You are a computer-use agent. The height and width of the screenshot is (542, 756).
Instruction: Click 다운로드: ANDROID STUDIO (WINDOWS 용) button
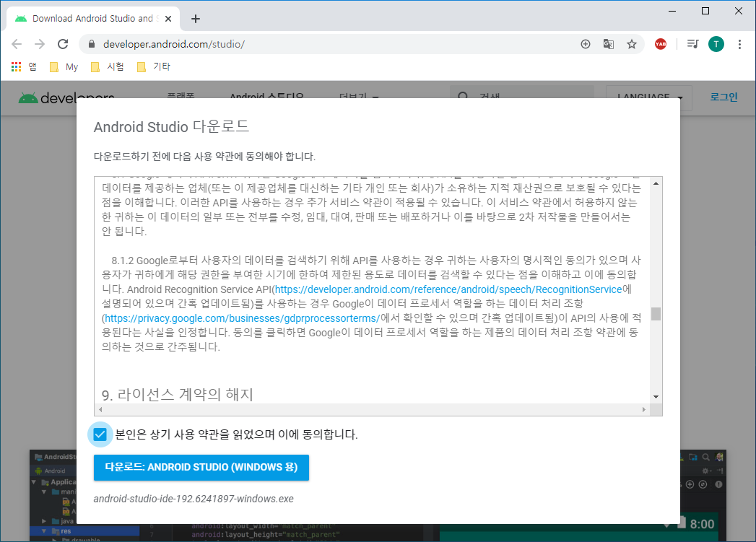[x=201, y=468]
